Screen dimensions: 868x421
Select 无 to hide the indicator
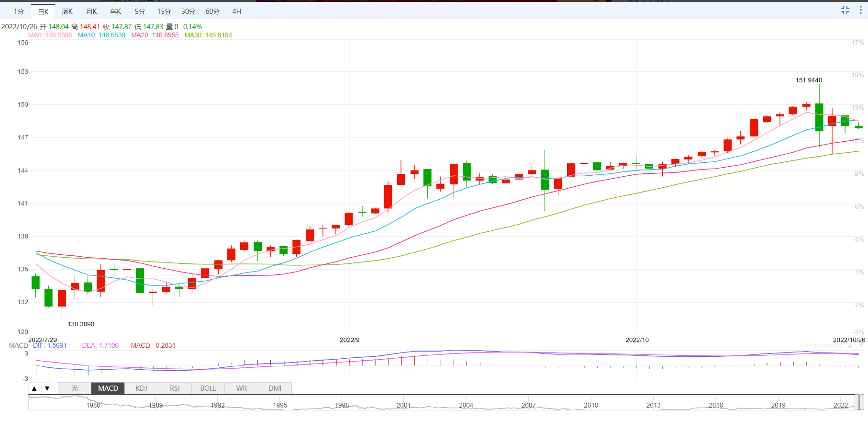(75, 388)
